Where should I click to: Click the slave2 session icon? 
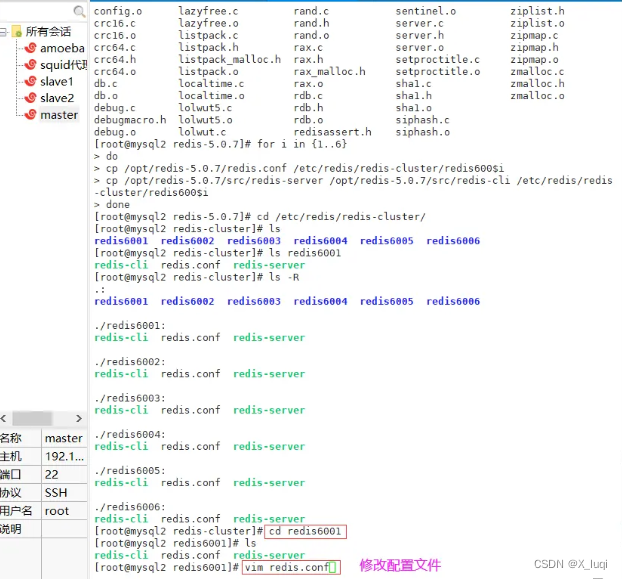tap(31, 98)
